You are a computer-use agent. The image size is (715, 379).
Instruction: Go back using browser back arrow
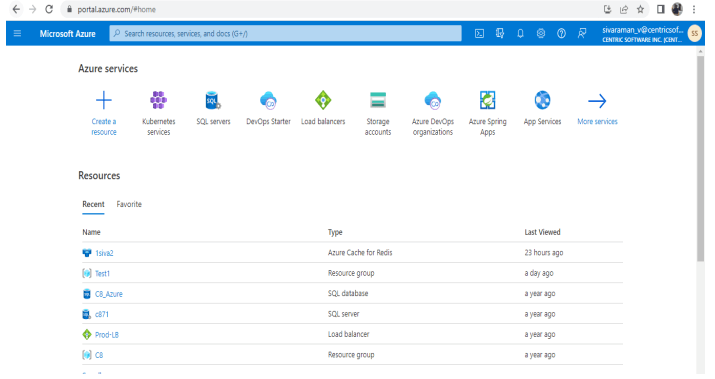click(16, 9)
